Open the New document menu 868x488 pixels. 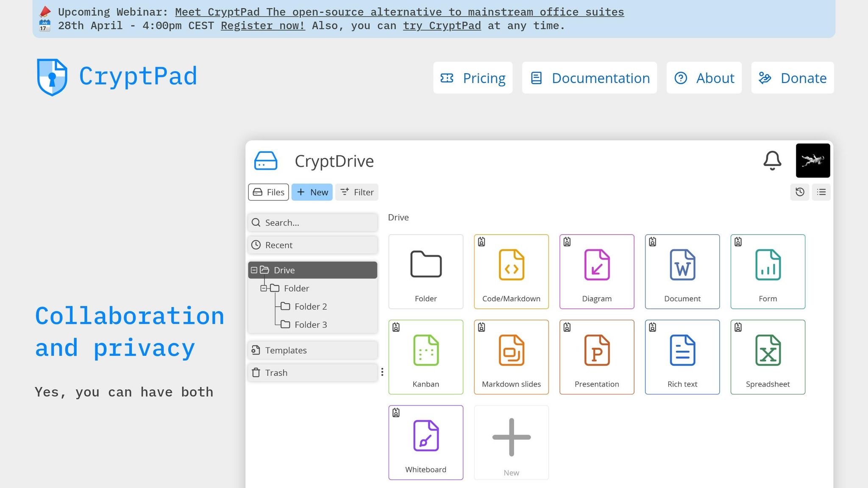click(312, 192)
